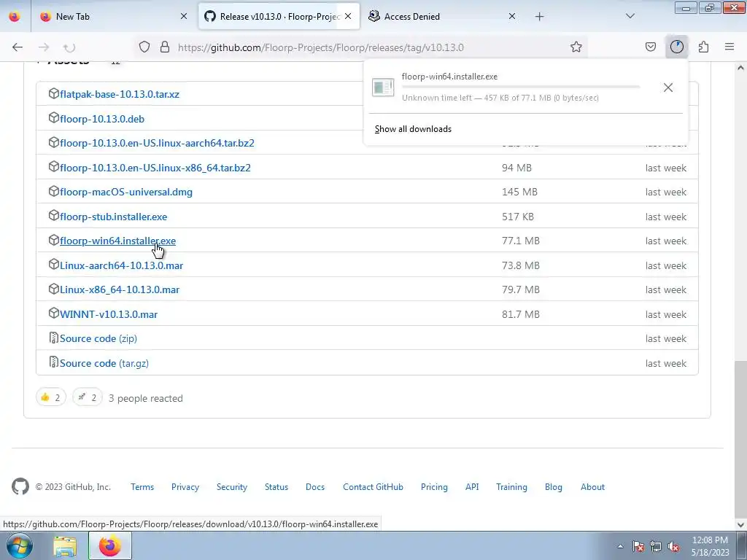The width and height of the screenshot is (747, 560).
Task: Bookmark this page with the star
Action: (576, 47)
